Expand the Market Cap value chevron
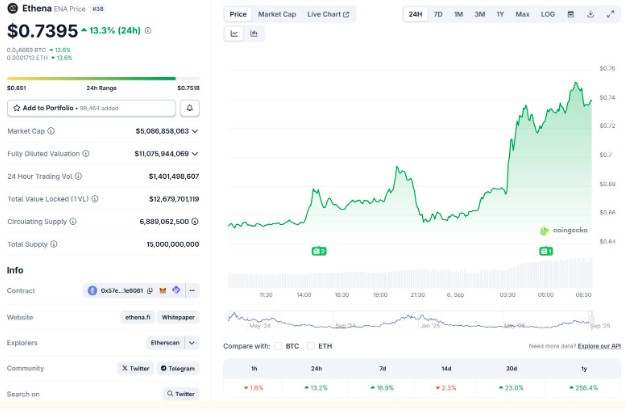This screenshot has height=409, width=625. (195, 131)
